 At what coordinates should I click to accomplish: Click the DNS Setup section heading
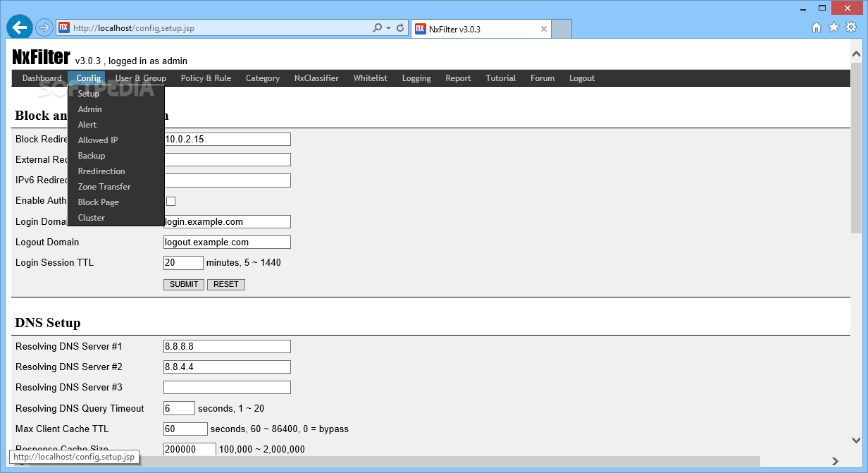click(x=48, y=323)
